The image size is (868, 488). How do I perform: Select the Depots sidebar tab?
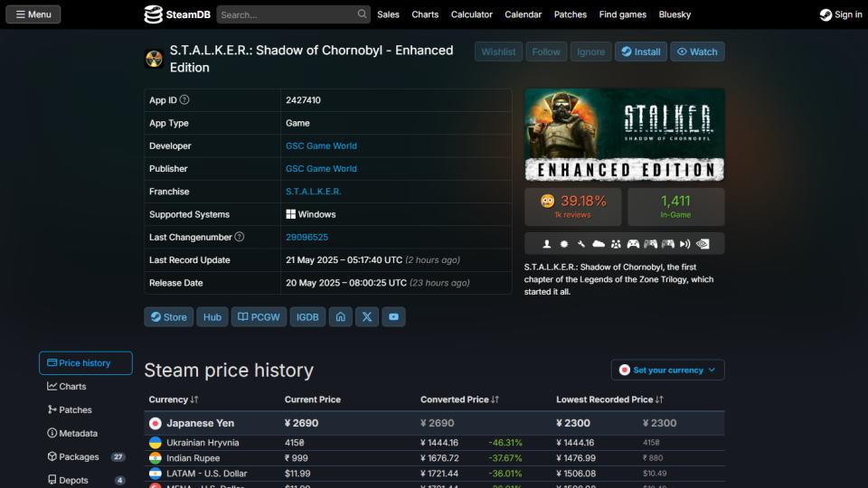(86, 480)
